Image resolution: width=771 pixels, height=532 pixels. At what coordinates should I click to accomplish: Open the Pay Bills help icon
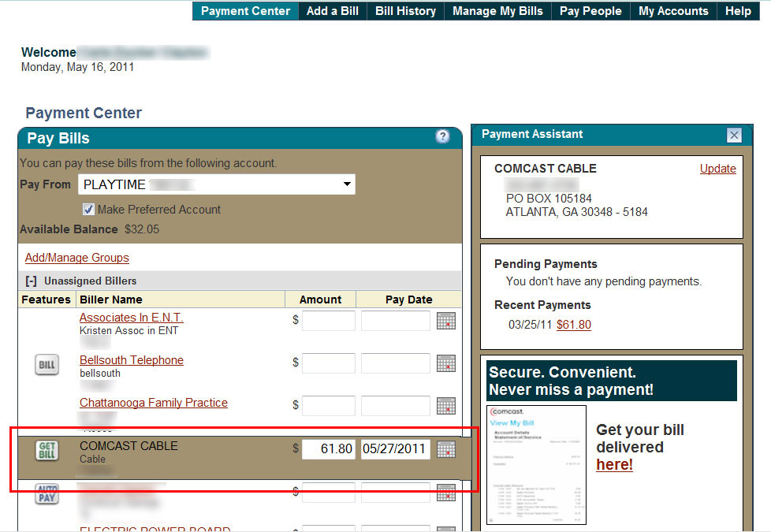442,136
